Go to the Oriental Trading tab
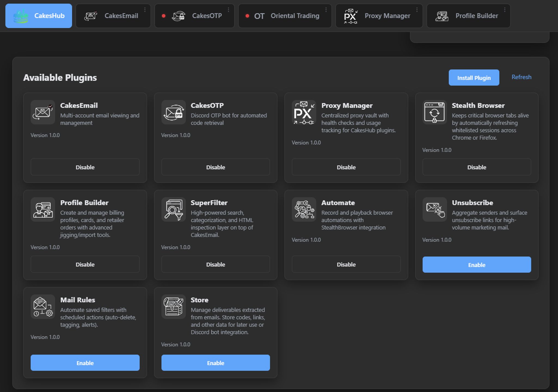This screenshot has width=558, height=392. 285,16
